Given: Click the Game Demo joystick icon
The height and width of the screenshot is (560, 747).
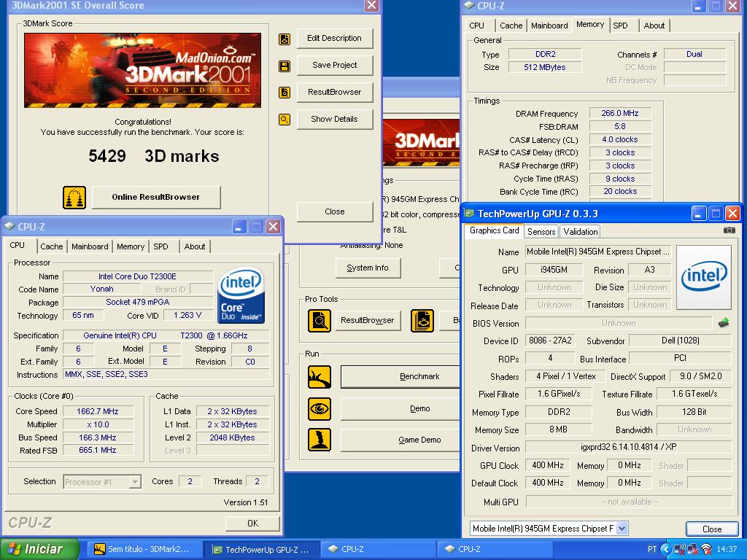Looking at the screenshot, I should pos(320,440).
